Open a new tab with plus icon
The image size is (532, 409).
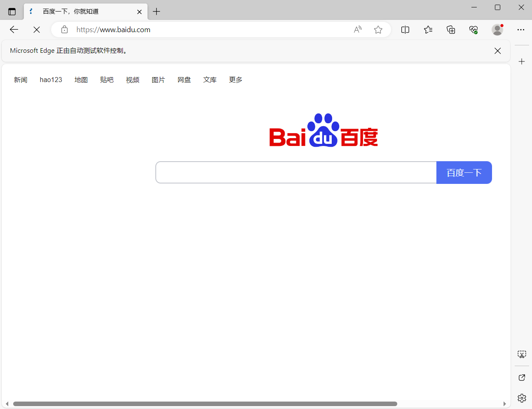click(x=156, y=12)
